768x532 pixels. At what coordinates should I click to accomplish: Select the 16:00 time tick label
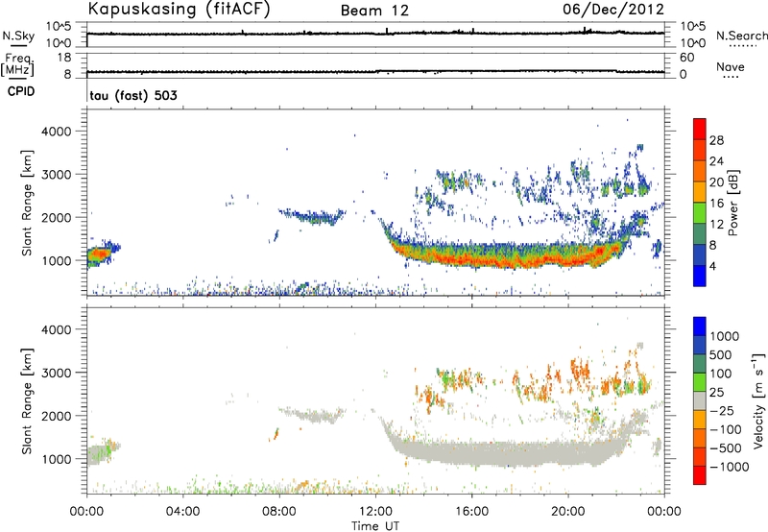(471, 512)
